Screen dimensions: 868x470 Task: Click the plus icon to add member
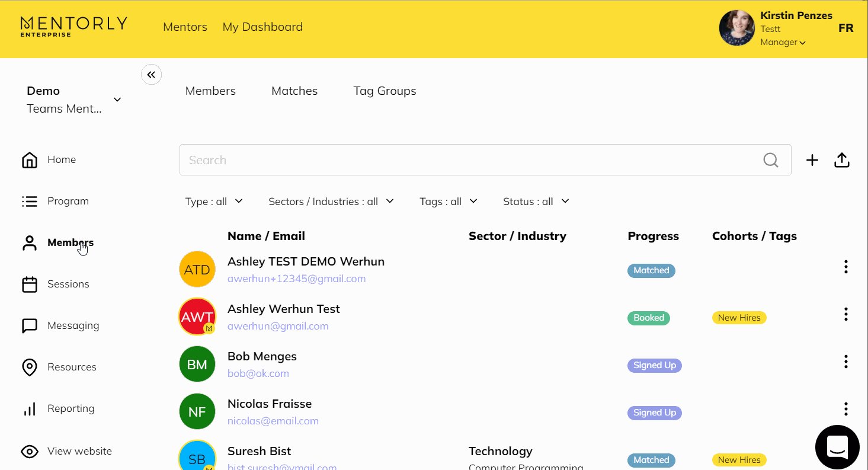tap(812, 160)
